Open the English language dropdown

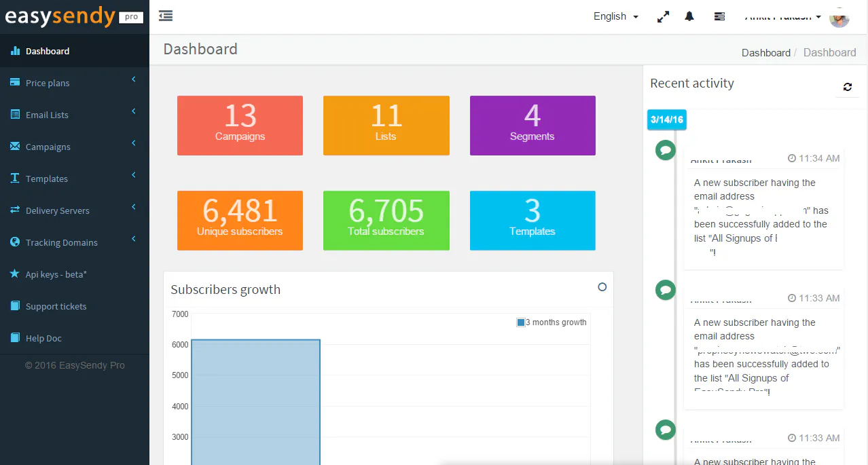[616, 16]
